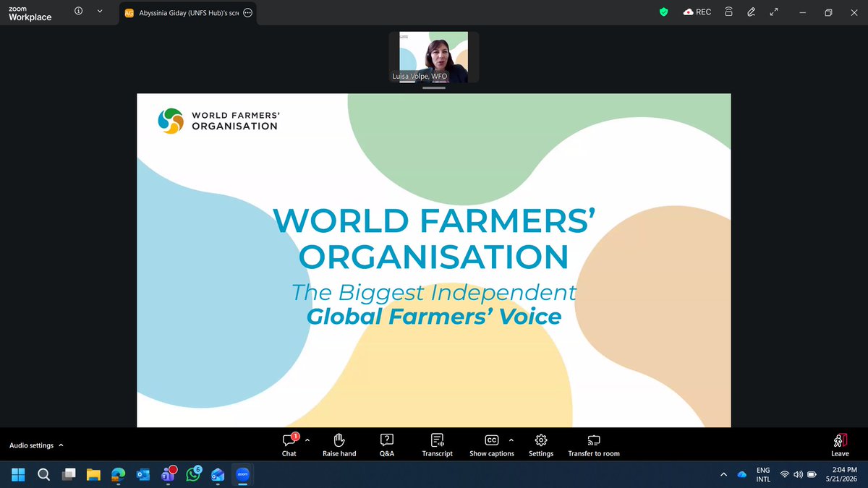The height and width of the screenshot is (488, 868).
Task: Show hidden system tray icons
Action: click(723, 474)
